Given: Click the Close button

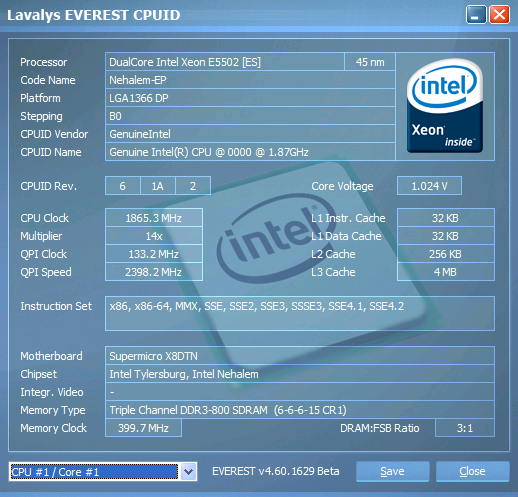Looking at the screenshot, I should coord(472,471).
